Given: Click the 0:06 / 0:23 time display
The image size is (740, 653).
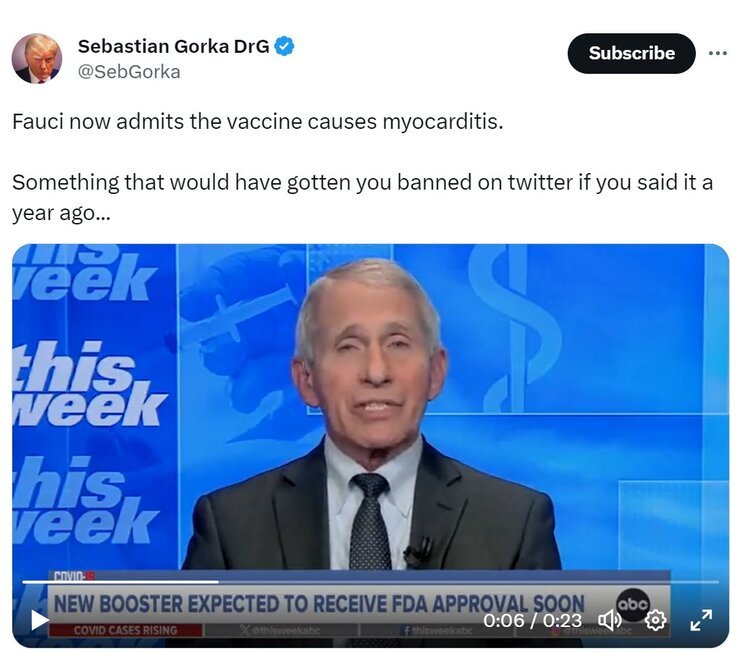Looking at the screenshot, I should [532, 620].
